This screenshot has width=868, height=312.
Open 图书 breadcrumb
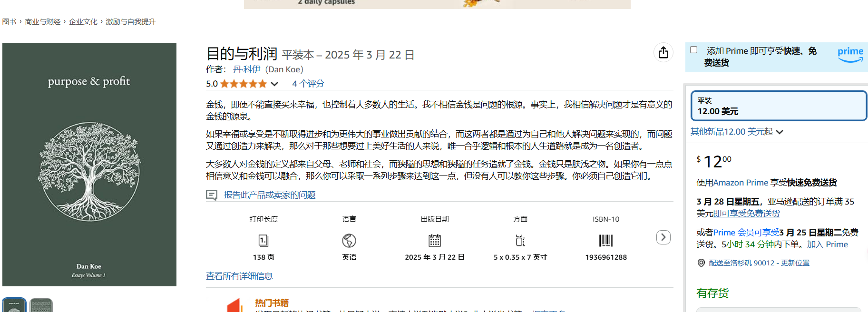point(9,22)
